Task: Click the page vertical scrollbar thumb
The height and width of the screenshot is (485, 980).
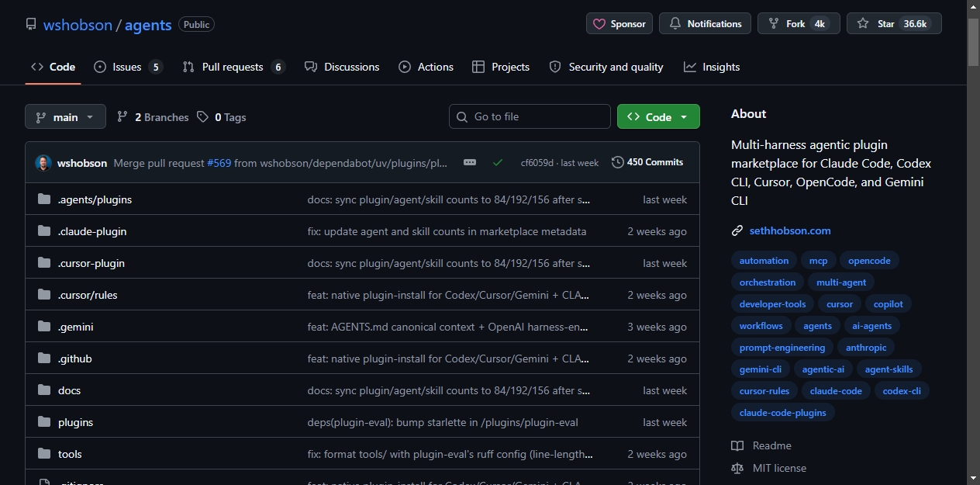Action: pyautogui.click(x=974, y=42)
